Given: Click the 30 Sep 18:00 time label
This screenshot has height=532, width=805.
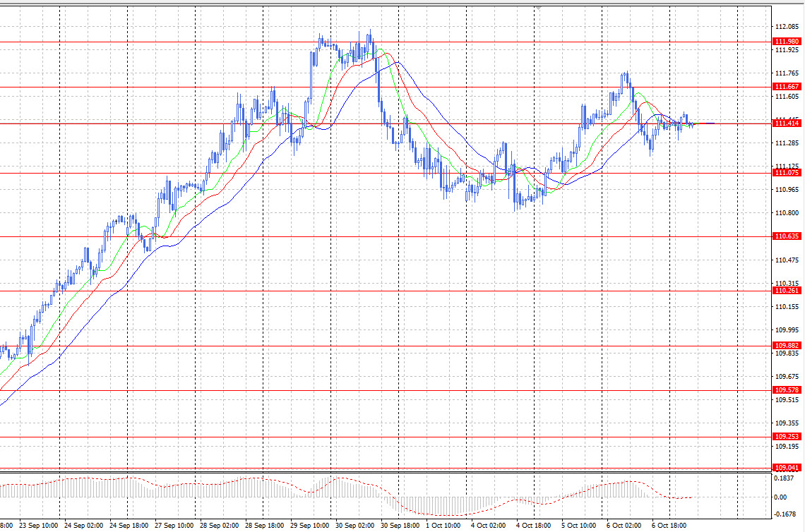Looking at the screenshot, I should (x=400, y=526).
